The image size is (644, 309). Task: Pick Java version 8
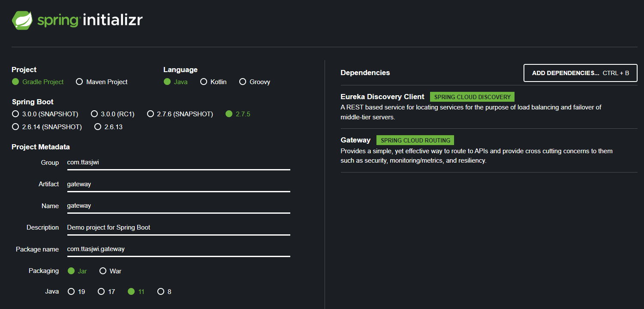pos(165,291)
